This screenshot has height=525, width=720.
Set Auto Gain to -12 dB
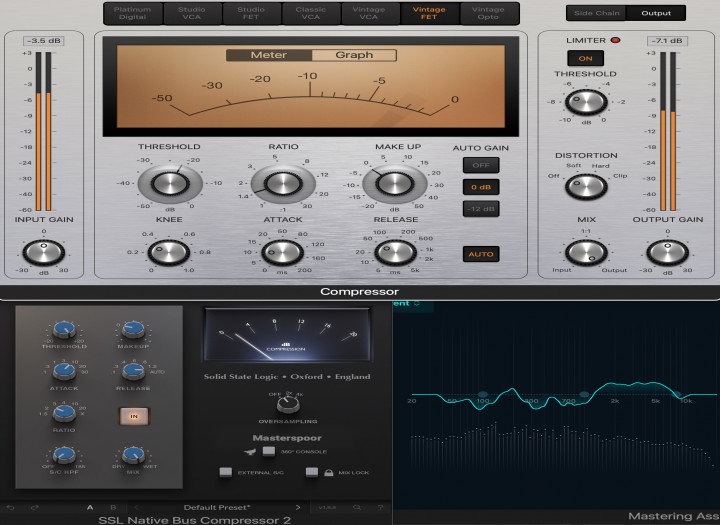pos(480,208)
